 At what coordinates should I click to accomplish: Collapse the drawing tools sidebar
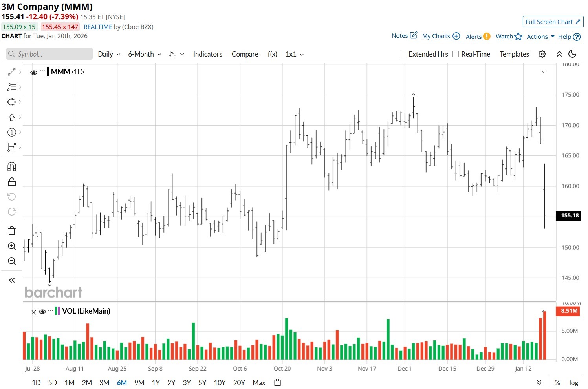tap(12, 280)
